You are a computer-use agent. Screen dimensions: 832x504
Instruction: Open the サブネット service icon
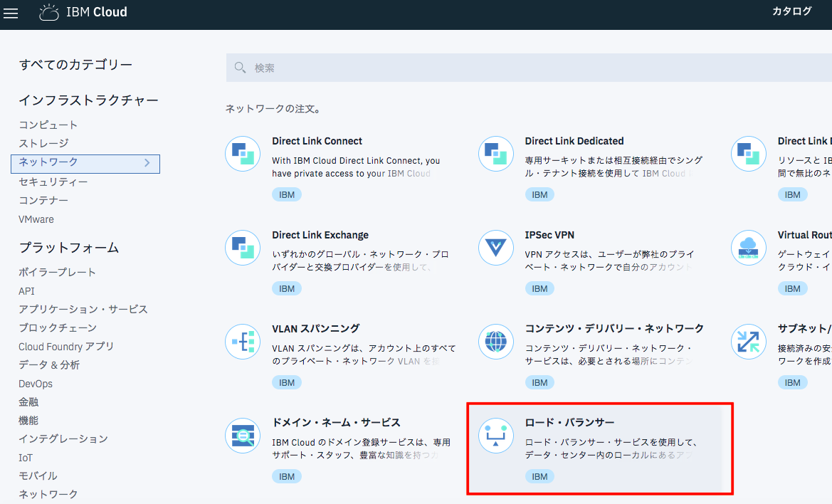pos(748,342)
